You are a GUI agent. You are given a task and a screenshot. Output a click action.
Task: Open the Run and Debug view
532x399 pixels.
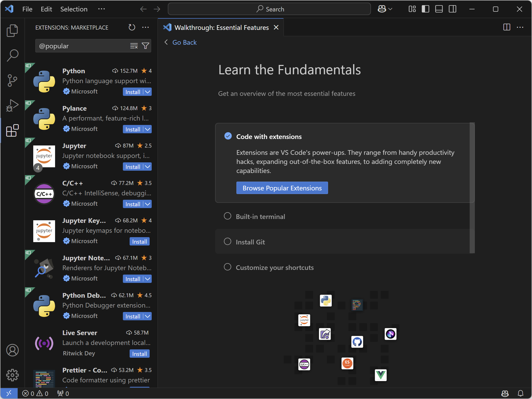click(12, 105)
